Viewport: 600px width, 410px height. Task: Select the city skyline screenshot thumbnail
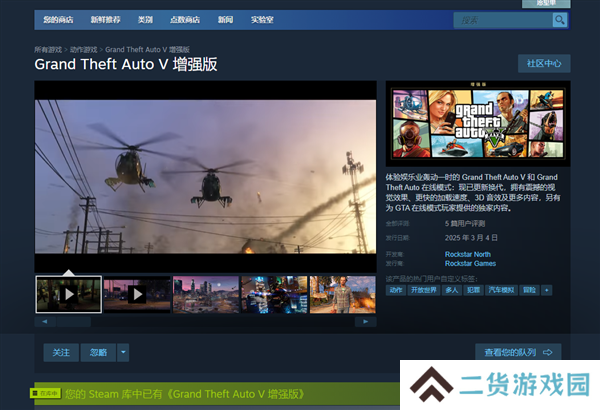tap(206, 294)
